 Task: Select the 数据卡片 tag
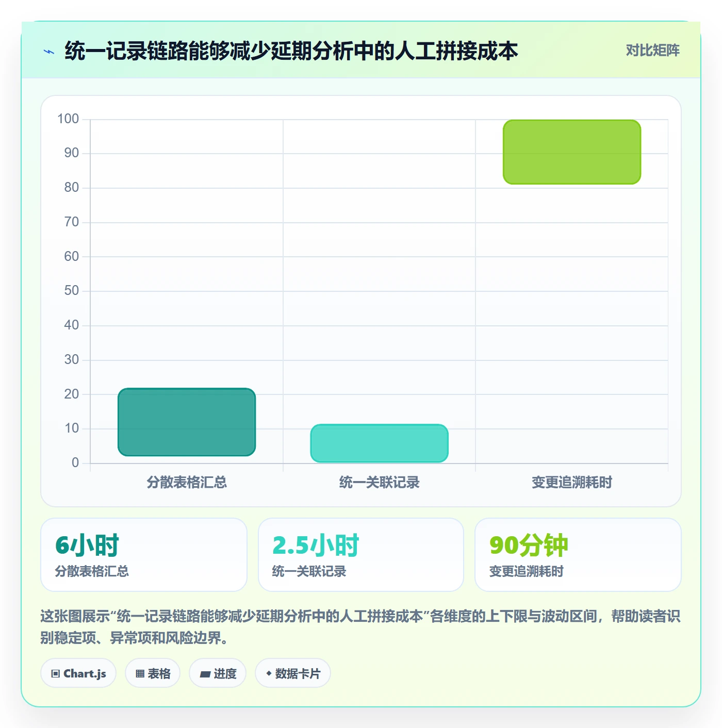[x=293, y=673]
